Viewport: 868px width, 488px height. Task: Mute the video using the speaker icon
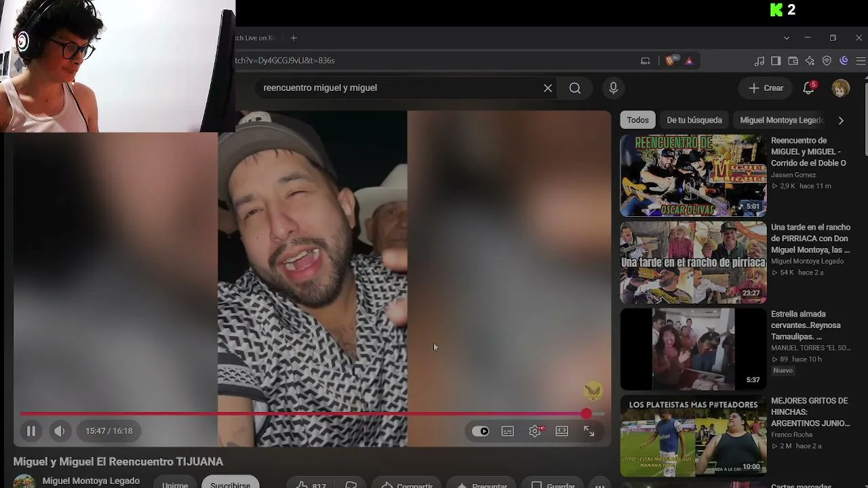60,431
